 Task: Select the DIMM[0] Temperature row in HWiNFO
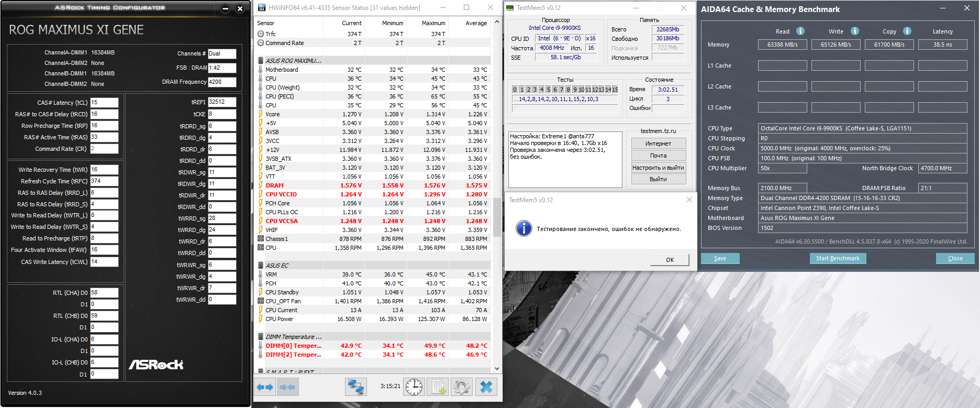tap(373, 346)
